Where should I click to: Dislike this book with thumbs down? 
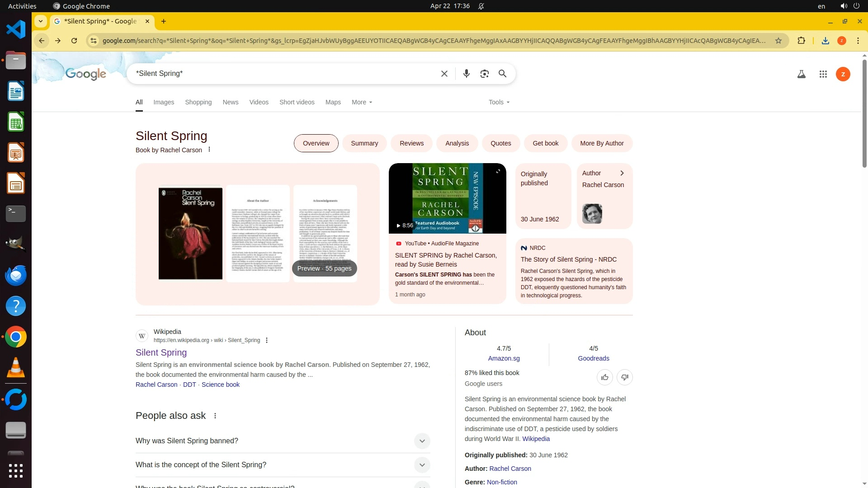(x=624, y=377)
